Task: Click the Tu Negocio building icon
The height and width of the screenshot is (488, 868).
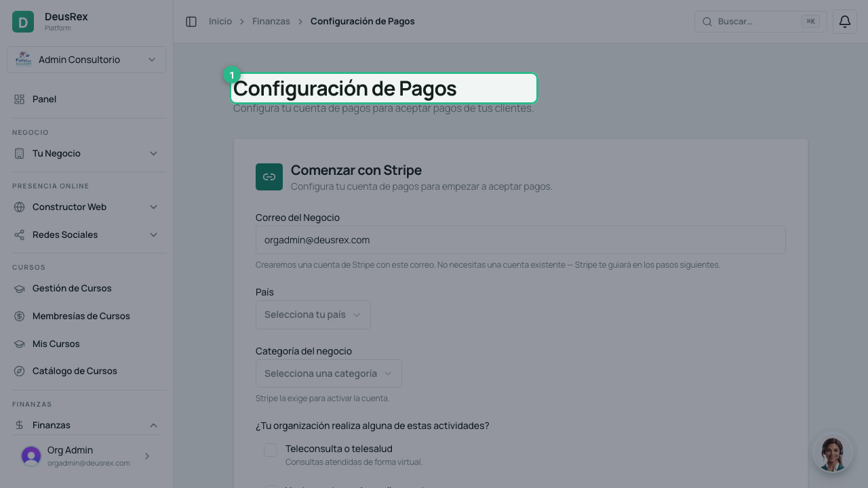Action: (x=19, y=153)
